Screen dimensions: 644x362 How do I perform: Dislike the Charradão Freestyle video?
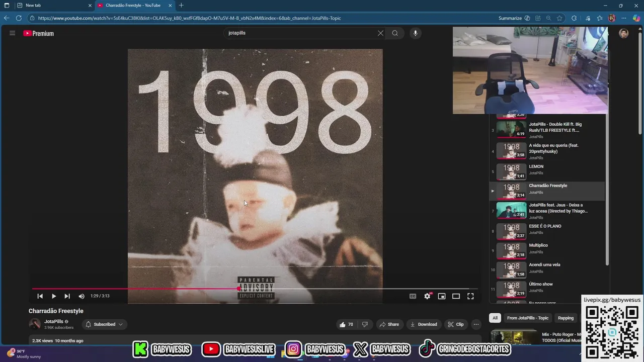click(365, 324)
